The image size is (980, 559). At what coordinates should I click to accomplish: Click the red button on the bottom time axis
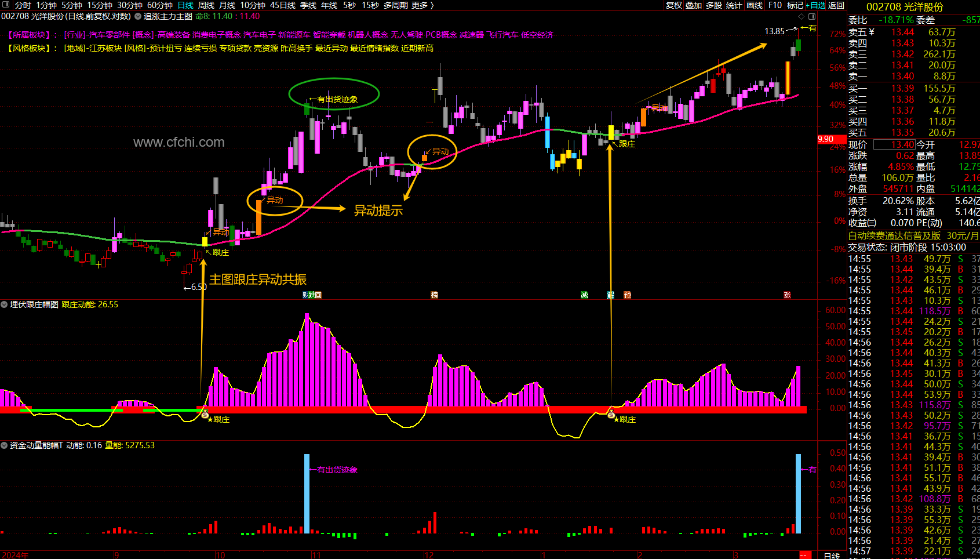pyautogui.click(x=806, y=555)
